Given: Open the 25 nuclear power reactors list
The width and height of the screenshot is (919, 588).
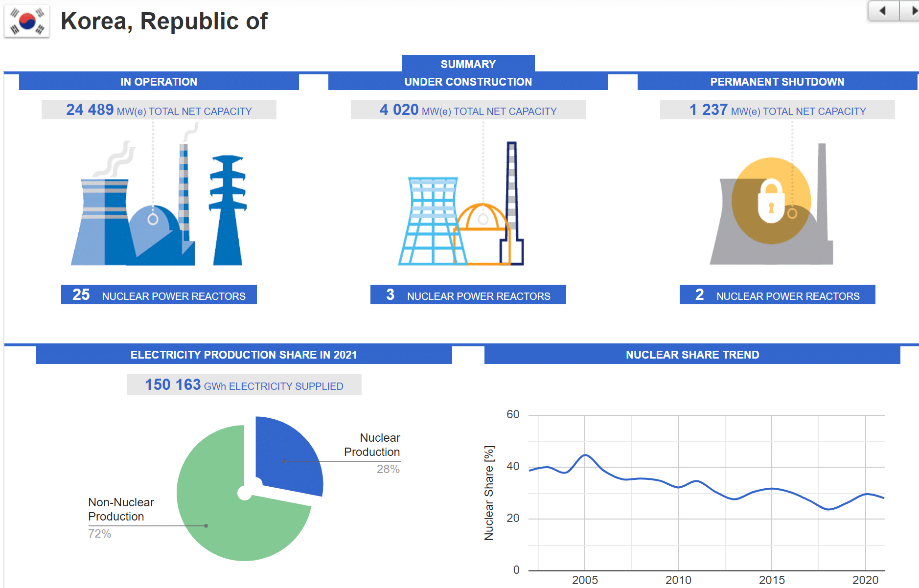Looking at the screenshot, I should (x=159, y=295).
